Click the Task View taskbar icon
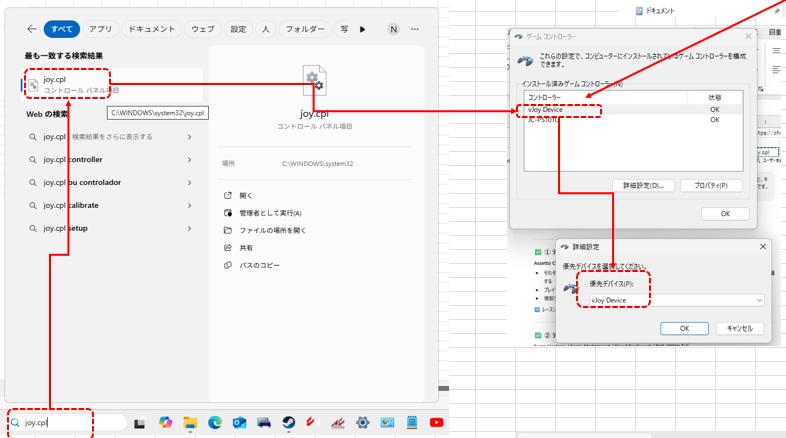 141,423
